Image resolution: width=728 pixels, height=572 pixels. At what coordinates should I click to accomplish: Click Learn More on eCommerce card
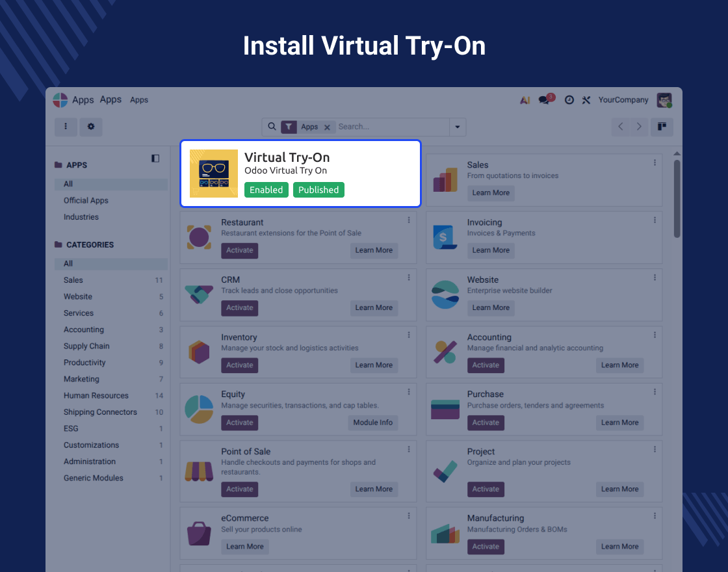click(x=244, y=547)
